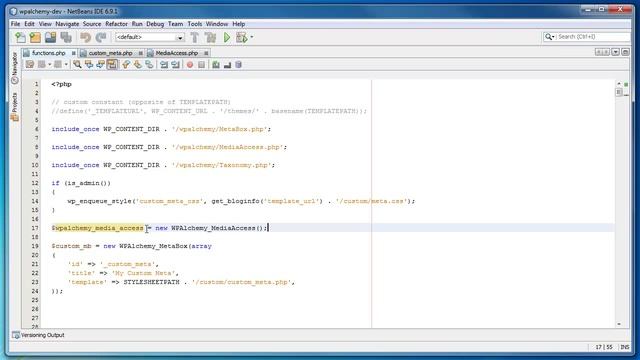
Task: Open the Tools menu
Action: pos(195,24)
